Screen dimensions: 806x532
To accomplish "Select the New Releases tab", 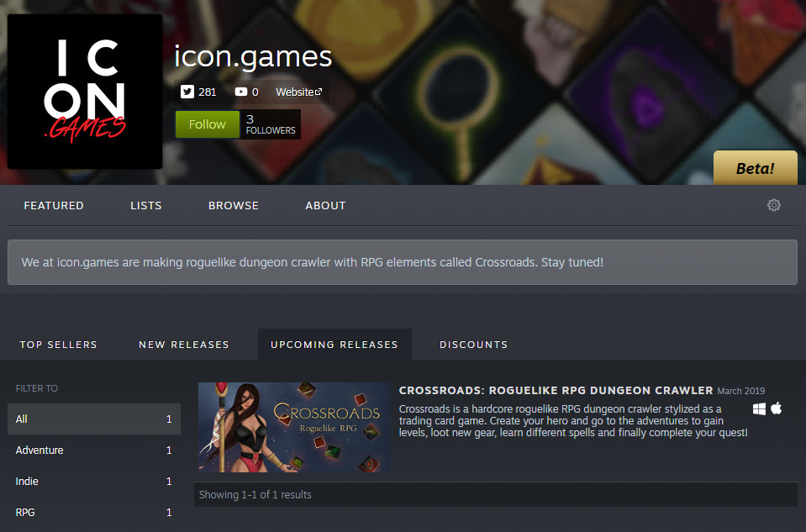I will pyautogui.click(x=183, y=345).
